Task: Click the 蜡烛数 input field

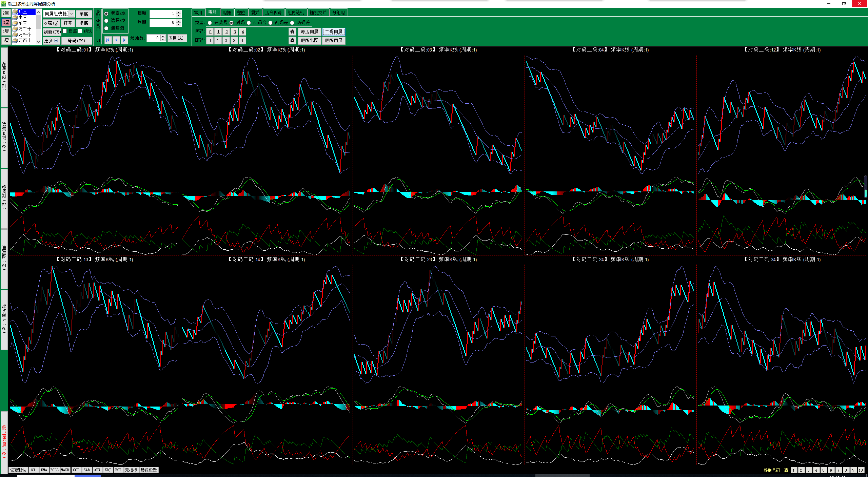Action: click(153, 38)
